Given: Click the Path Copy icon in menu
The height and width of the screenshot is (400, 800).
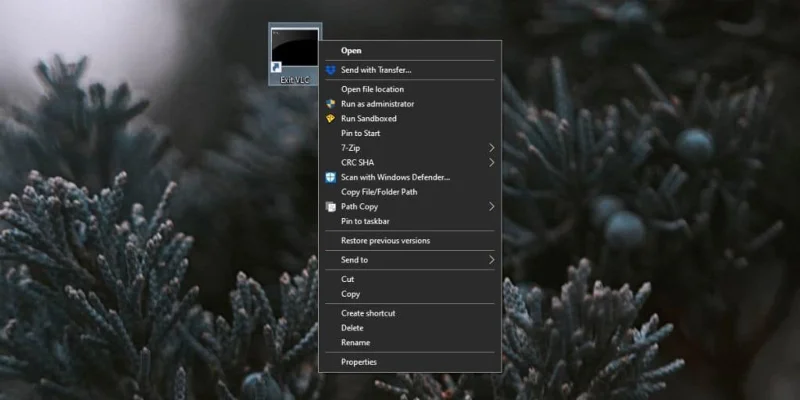Looking at the screenshot, I should click(331, 207).
